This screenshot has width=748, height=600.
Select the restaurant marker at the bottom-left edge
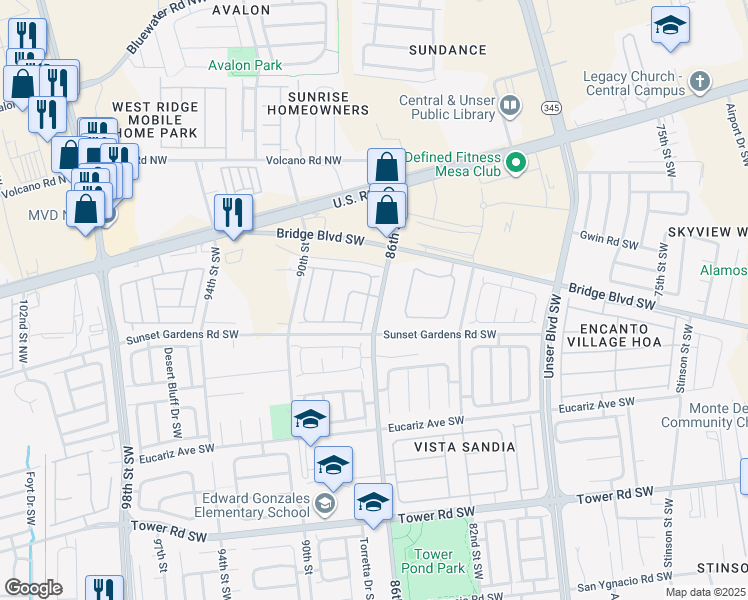coord(104,588)
